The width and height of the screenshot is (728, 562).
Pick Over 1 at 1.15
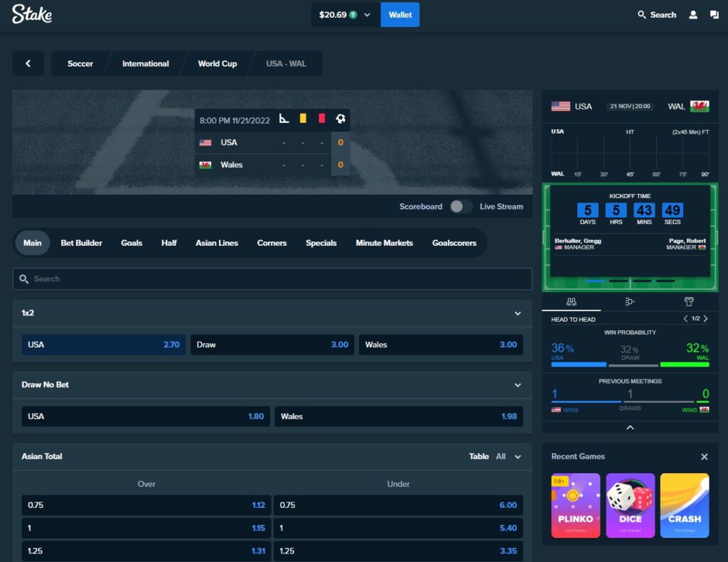(146, 528)
